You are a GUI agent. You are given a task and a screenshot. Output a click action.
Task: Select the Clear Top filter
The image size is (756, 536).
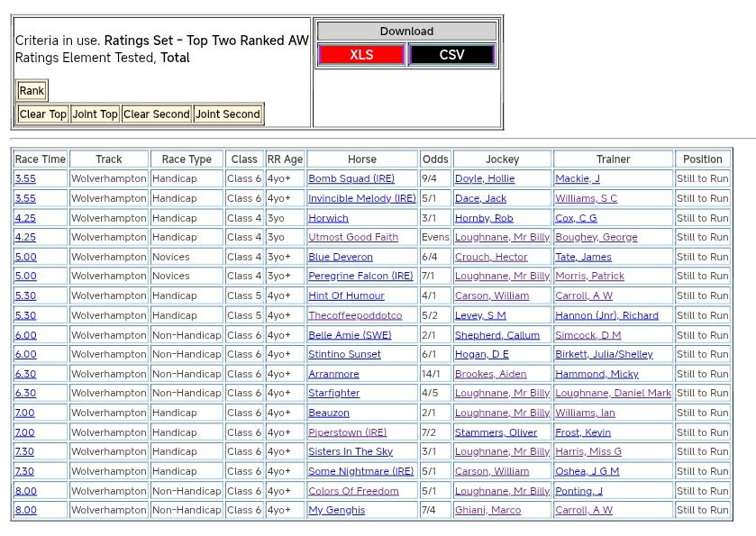pyautogui.click(x=43, y=114)
